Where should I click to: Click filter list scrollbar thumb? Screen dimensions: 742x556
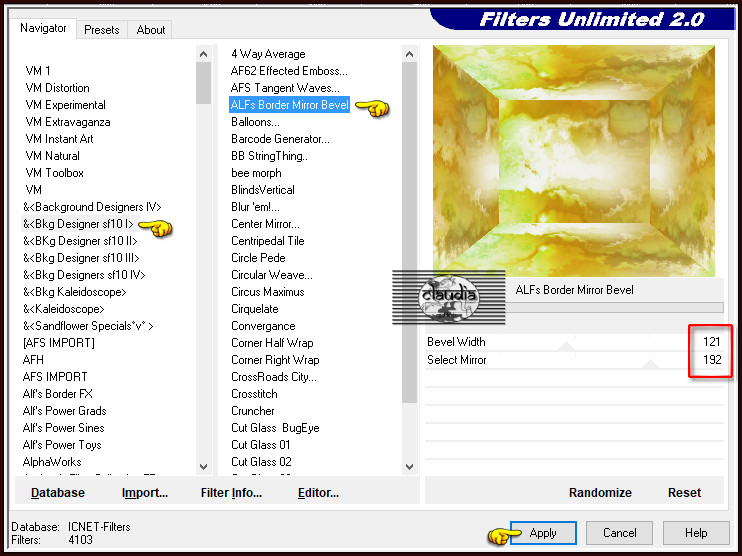[x=409, y=232]
